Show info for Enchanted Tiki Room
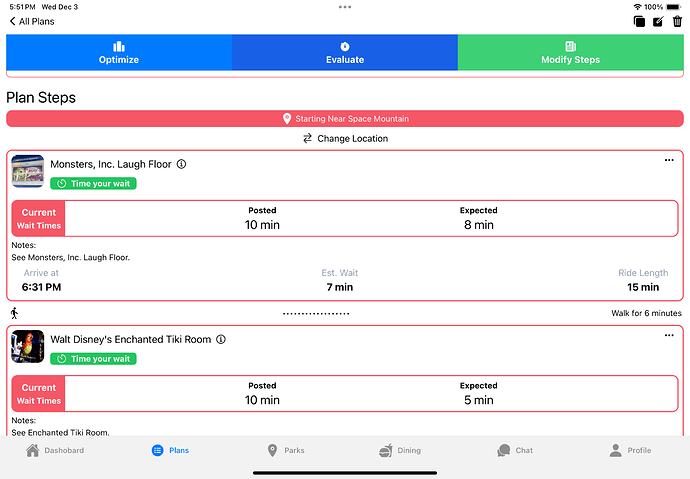 pos(221,339)
